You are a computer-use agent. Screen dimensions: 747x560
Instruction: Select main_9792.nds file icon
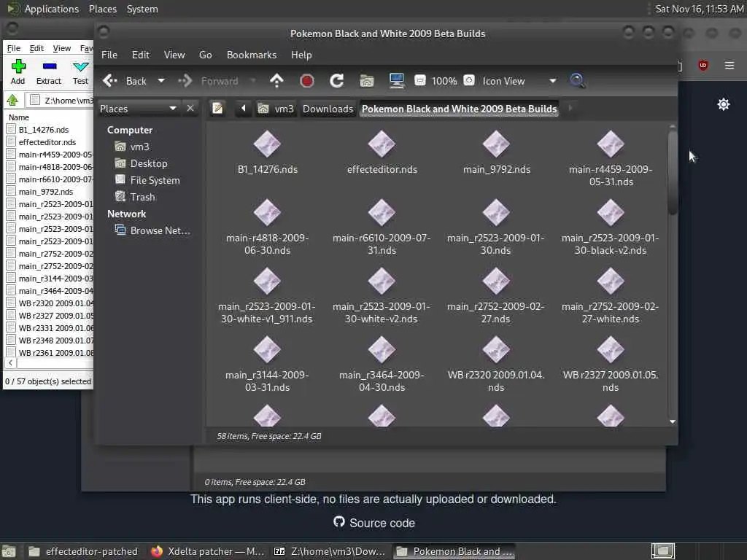(496, 144)
